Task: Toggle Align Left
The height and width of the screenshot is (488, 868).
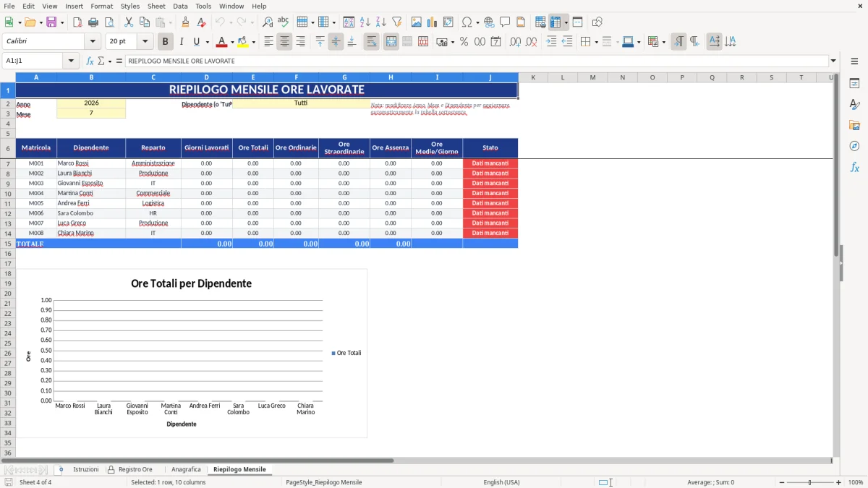Action: tap(268, 42)
